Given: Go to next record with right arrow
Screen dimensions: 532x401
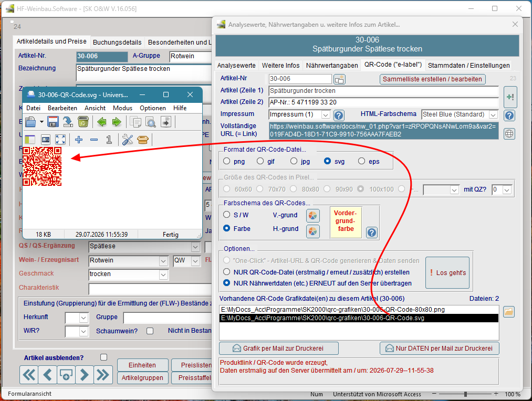Looking at the screenshot, I should click(84, 375).
